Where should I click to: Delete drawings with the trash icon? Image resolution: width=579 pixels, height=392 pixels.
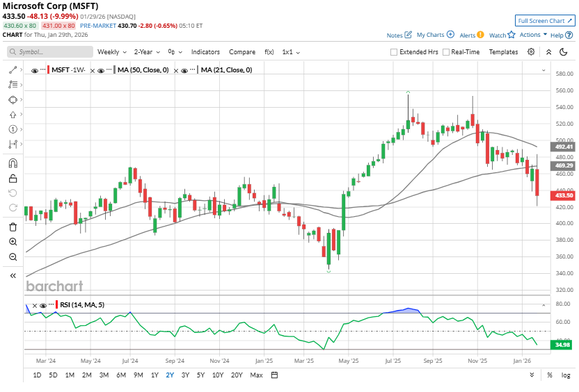pos(13,227)
